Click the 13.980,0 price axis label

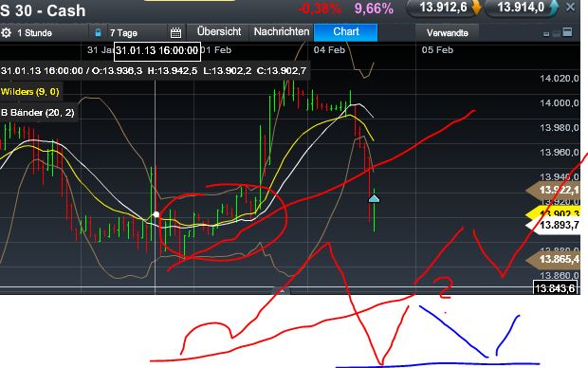[x=560, y=128]
